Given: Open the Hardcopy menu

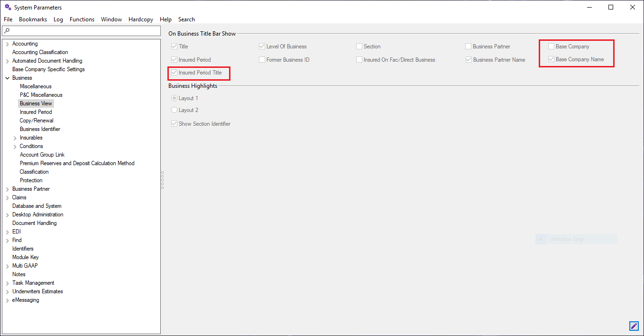Looking at the screenshot, I should tap(140, 19).
